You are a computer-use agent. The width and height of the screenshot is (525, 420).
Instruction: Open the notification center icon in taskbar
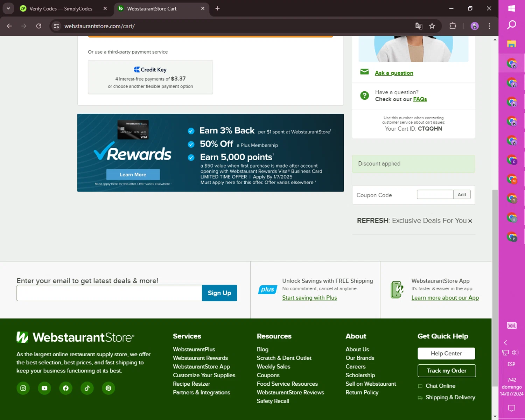point(512,408)
